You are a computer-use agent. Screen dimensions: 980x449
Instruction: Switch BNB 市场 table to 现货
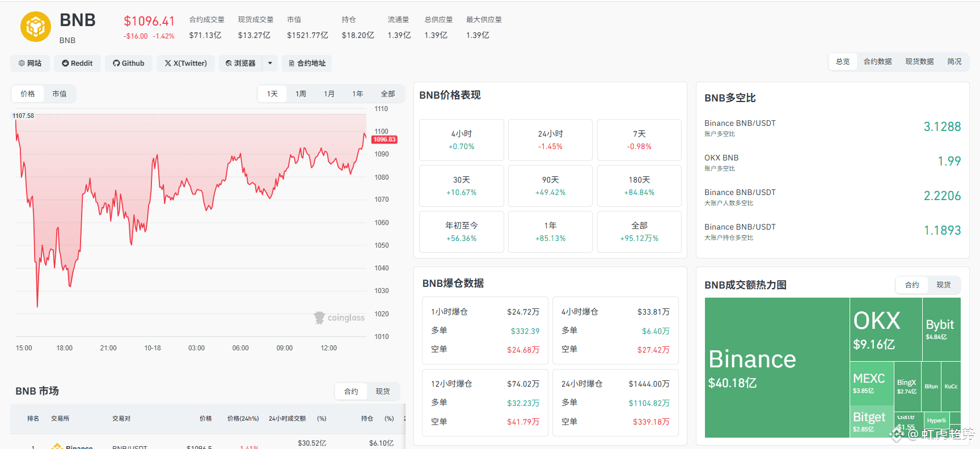tap(383, 392)
